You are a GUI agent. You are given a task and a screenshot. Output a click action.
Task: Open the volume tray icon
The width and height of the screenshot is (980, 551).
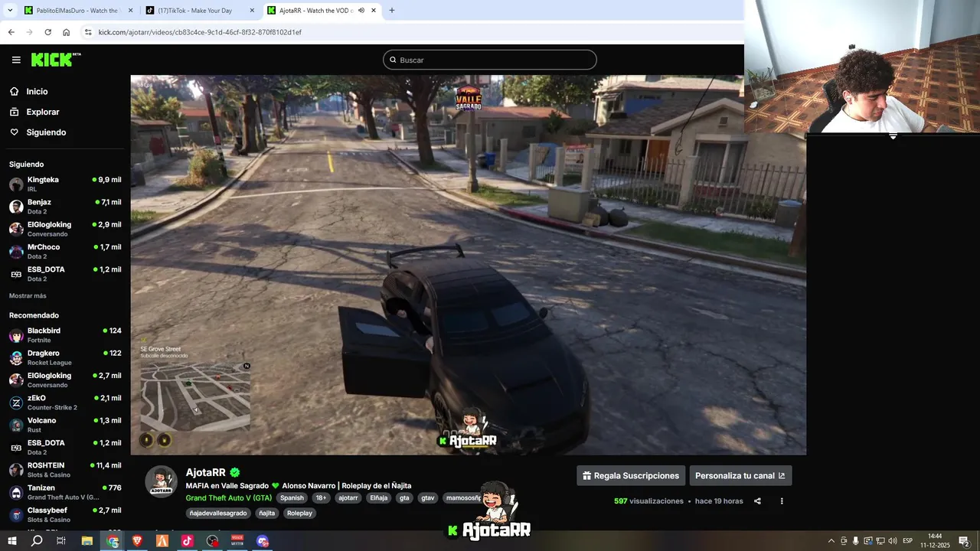point(892,541)
